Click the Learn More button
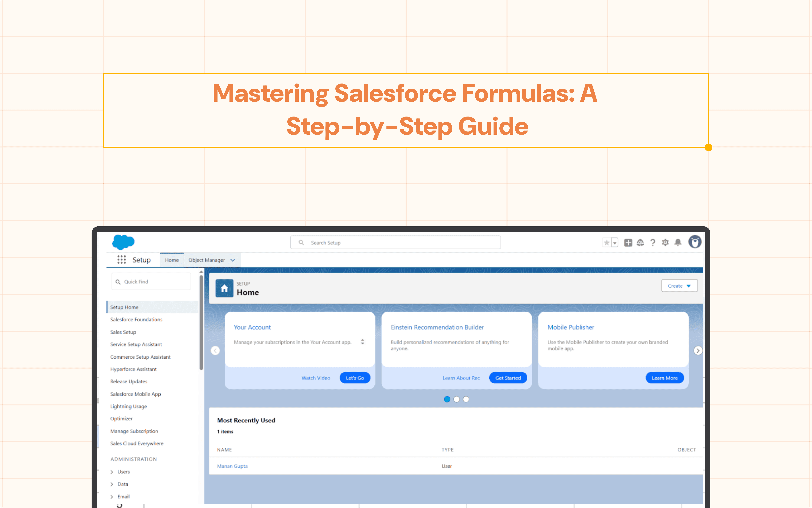Viewport: 812px width, 508px height. [665, 378]
